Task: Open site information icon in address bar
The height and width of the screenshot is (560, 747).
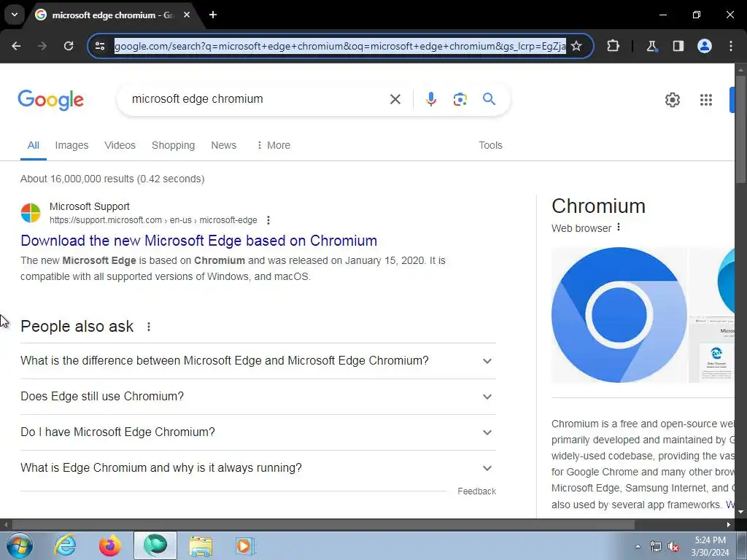Action: (100, 46)
